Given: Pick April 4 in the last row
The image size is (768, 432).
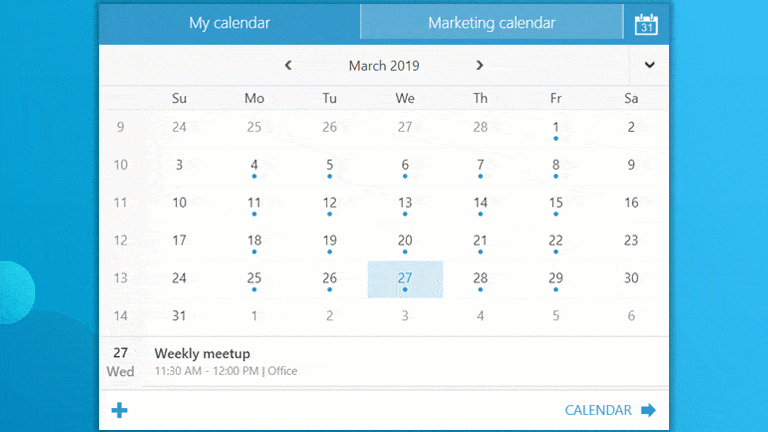Looking at the screenshot, I should click(x=480, y=316).
